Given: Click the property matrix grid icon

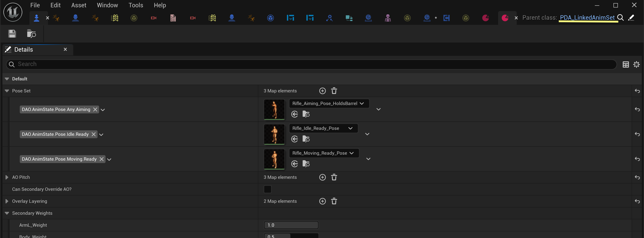Looking at the screenshot, I should [625, 64].
